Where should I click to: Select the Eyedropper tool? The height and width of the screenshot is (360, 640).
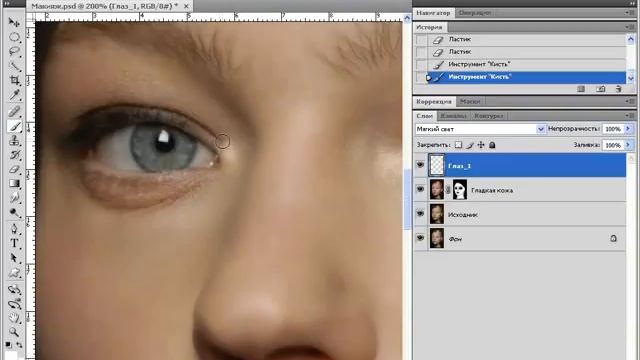[x=14, y=95]
